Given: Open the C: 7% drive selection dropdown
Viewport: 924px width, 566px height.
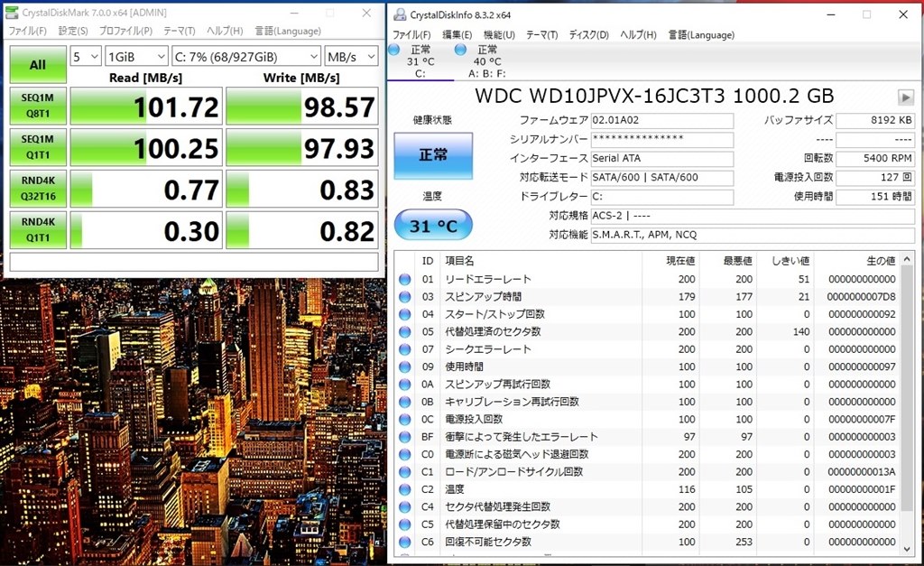Looking at the screenshot, I should 246,57.
